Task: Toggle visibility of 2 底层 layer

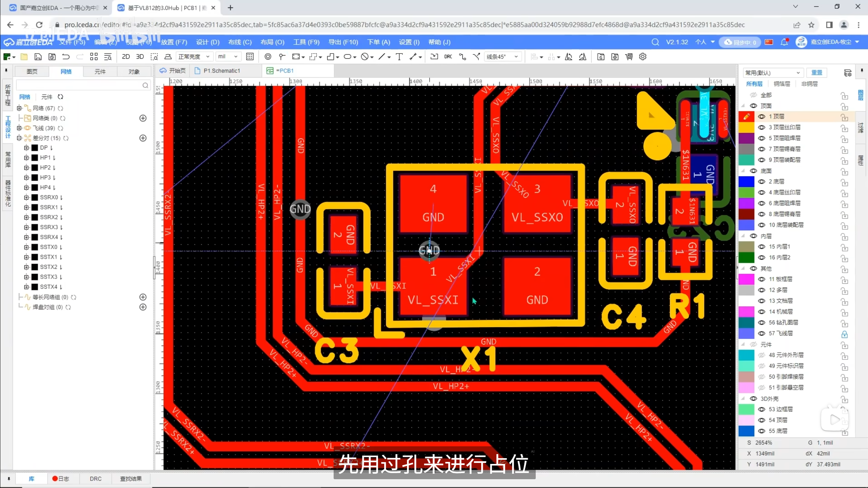Action: tap(762, 182)
